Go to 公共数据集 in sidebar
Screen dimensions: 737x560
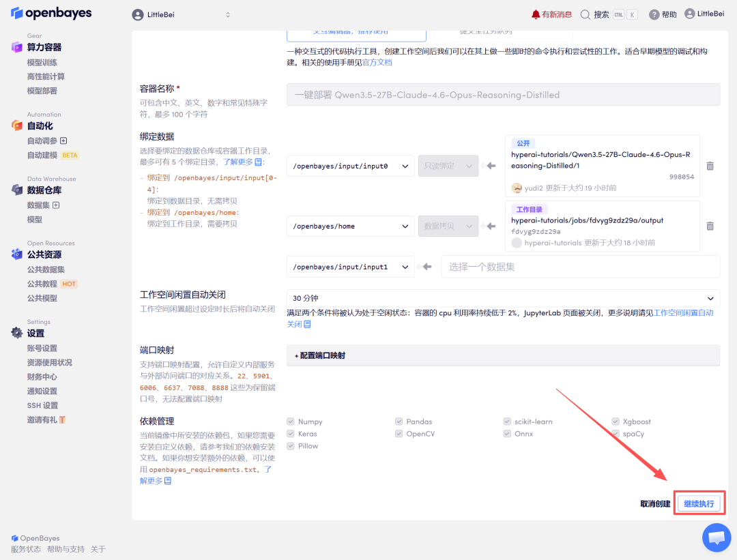pos(46,269)
